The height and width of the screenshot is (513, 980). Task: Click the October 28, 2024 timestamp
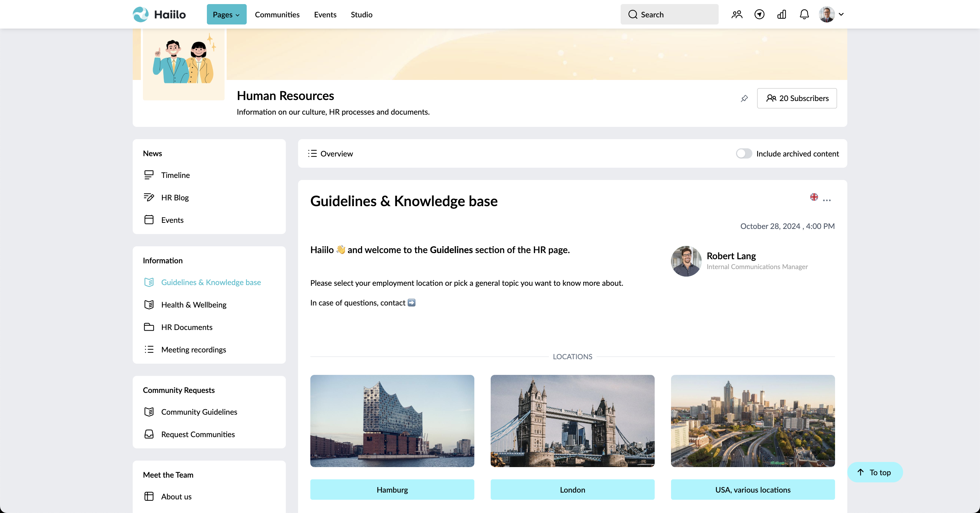tap(787, 226)
